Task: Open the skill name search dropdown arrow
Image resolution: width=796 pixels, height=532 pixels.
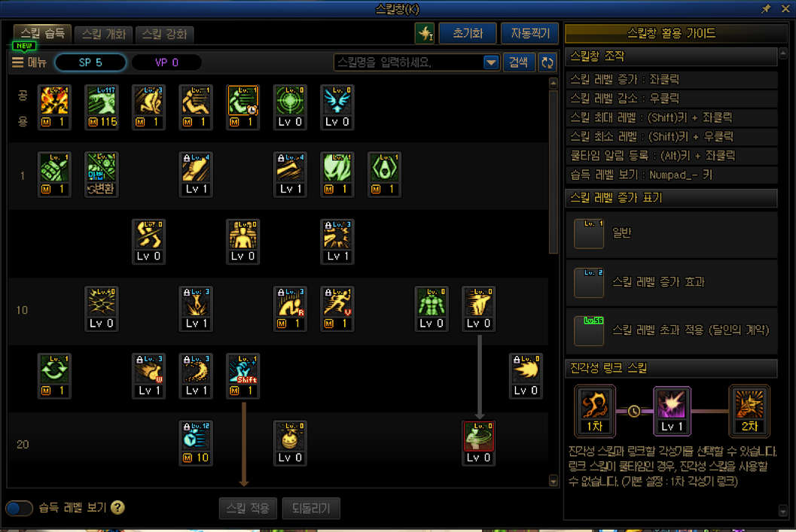Action: (490, 62)
